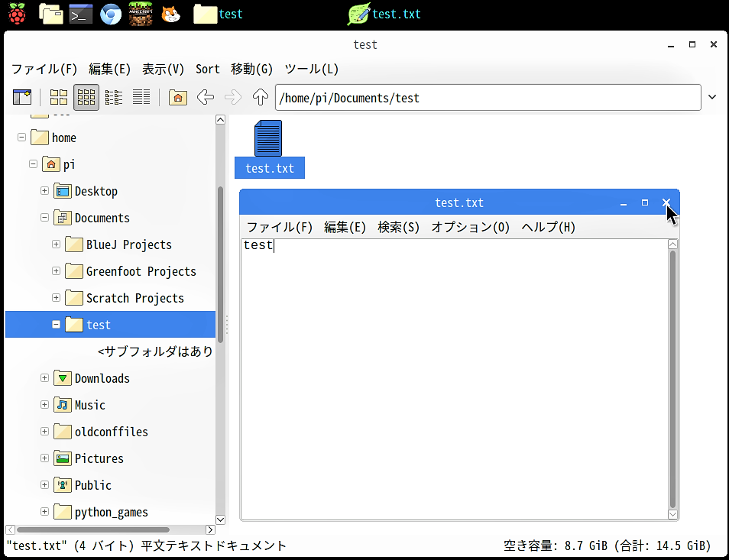Switch to the test.txt taskbar window
The height and width of the screenshot is (560, 729).
click(x=384, y=14)
